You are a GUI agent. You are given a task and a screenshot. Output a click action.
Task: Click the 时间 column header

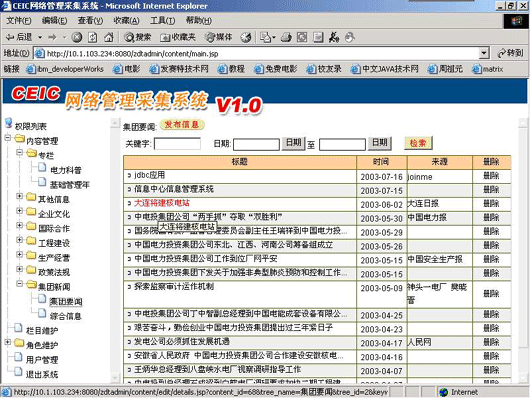pyautogui.click(x=382, y=162)
